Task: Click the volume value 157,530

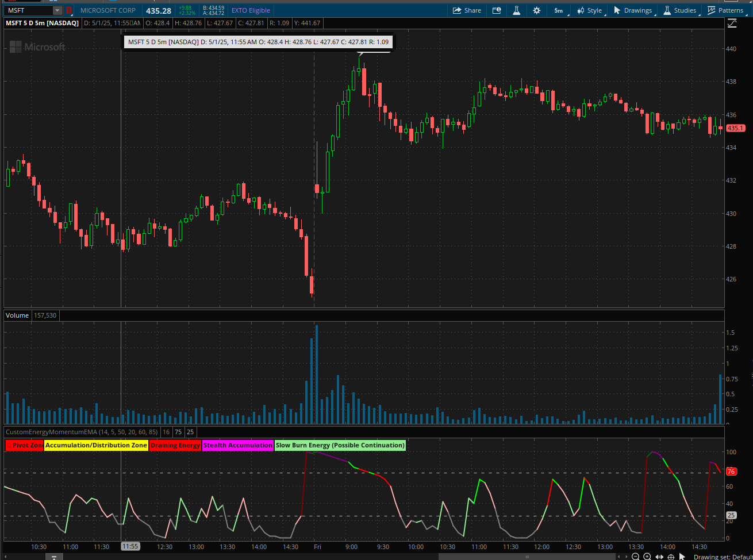Action: tap(45, 315)
